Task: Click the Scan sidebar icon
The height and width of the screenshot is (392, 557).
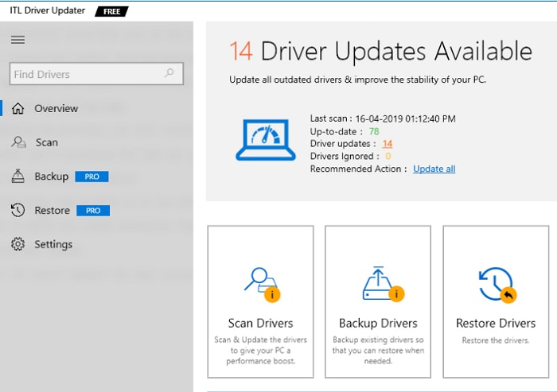Action: (18, 142)
